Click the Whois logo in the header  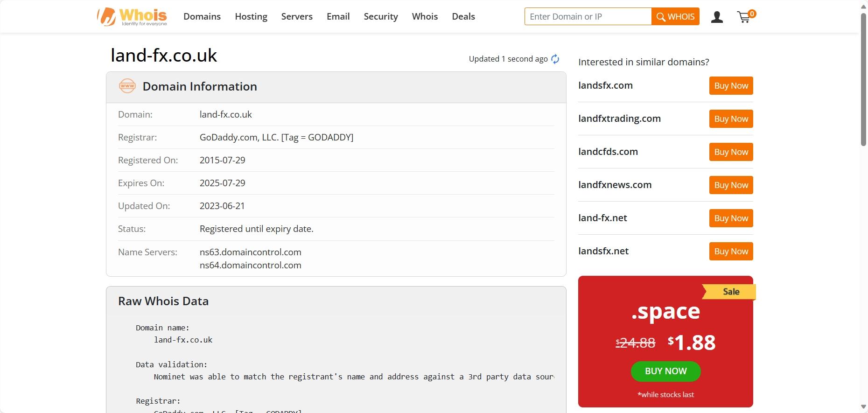coord(132,17)
